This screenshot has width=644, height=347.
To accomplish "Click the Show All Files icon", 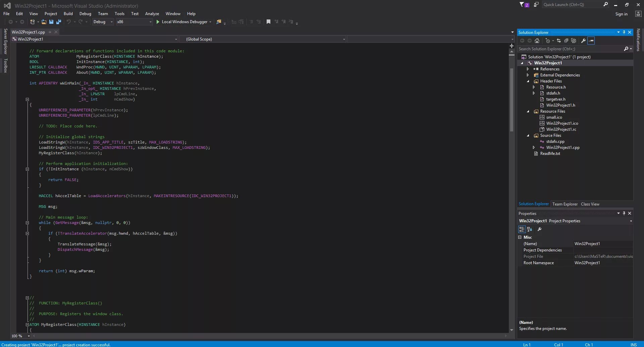I will [x=574, y=41].
